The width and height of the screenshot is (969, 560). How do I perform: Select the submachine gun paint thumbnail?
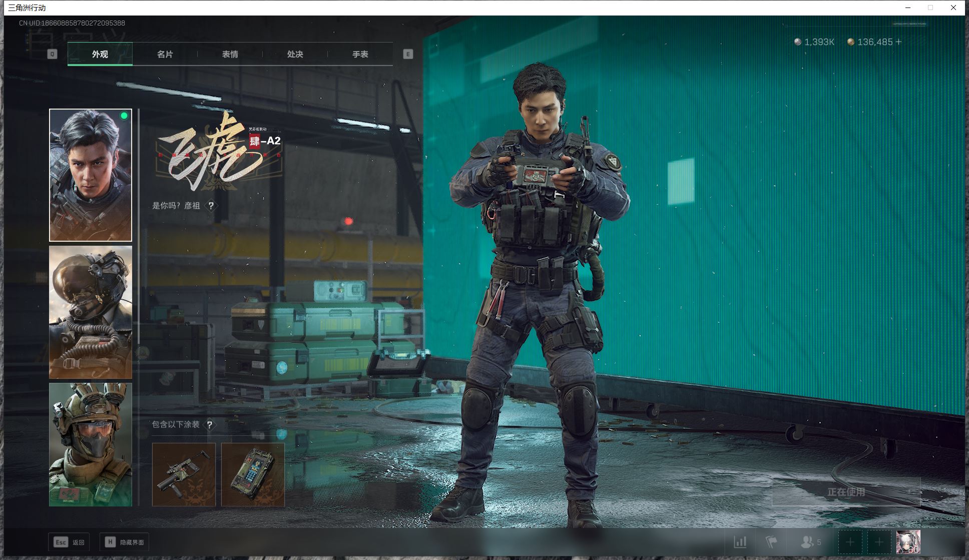point(184,474)
